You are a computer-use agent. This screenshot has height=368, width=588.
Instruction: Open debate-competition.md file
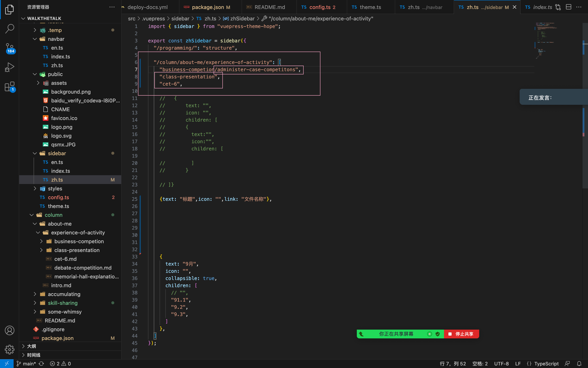click(x=70, y=268)
